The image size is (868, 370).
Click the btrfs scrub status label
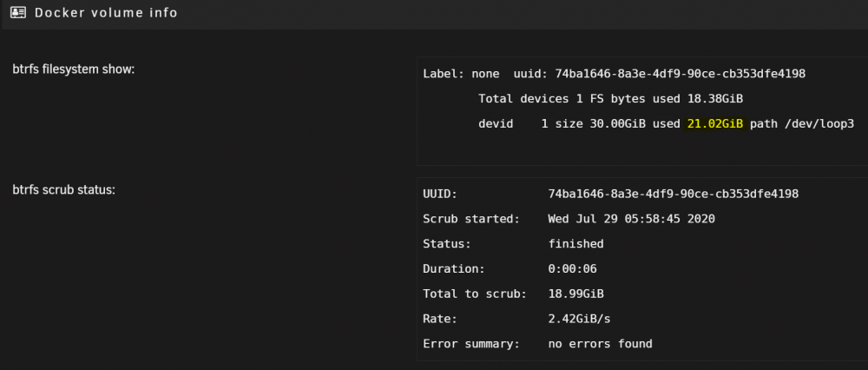click(x=63, y=189)
